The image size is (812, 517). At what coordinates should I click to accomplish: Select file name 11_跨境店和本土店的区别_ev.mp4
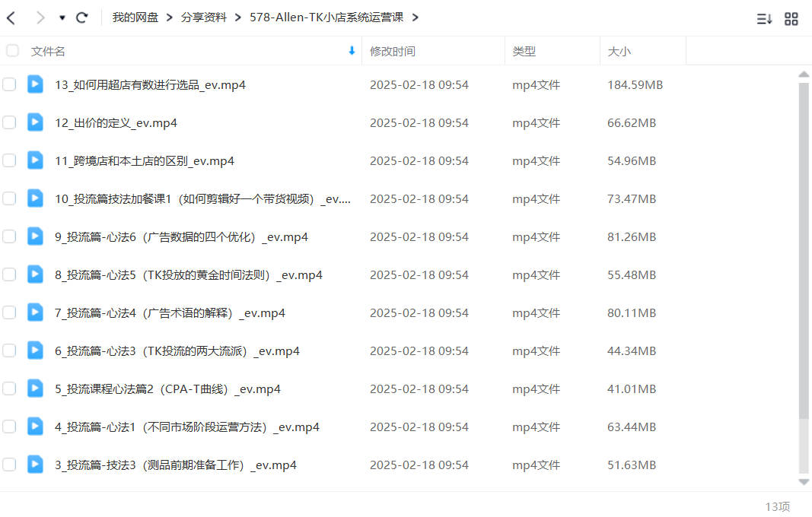(145, 161)
